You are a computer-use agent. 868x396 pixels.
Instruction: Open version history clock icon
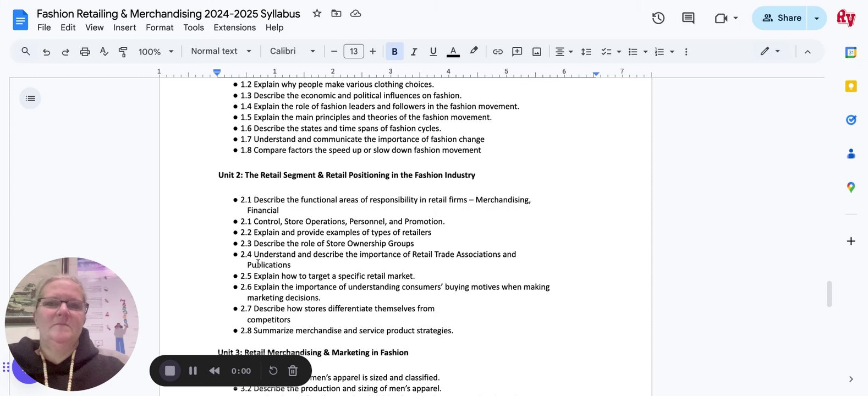tap(658, 18)
